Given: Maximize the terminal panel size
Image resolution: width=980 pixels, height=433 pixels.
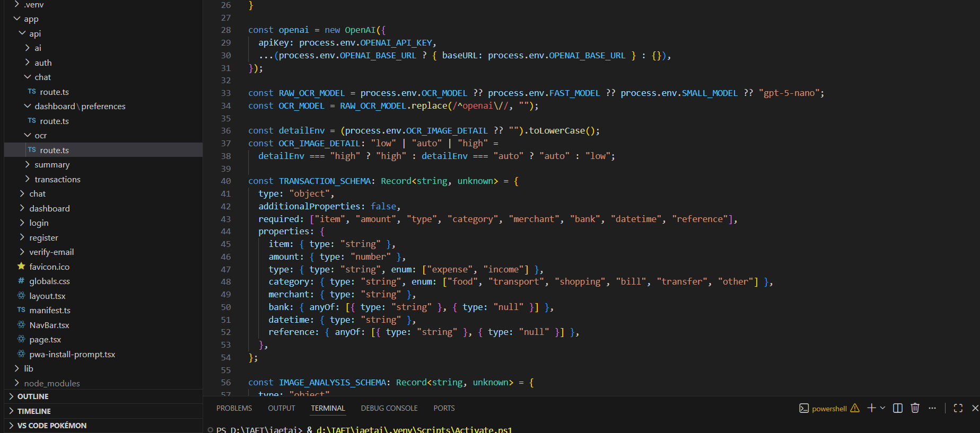Looking at the screenshot, I should pyautogui.click(x=958, y=408).
